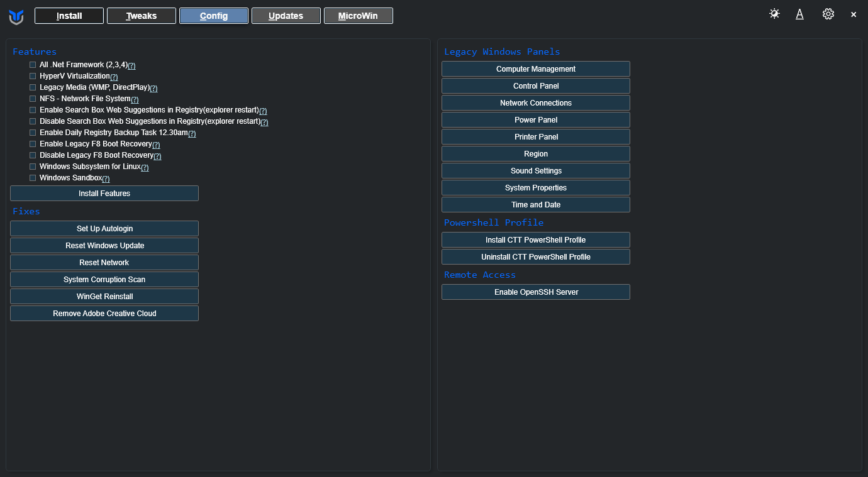Toggle the light/dark theme sun icon

[774, 14]
